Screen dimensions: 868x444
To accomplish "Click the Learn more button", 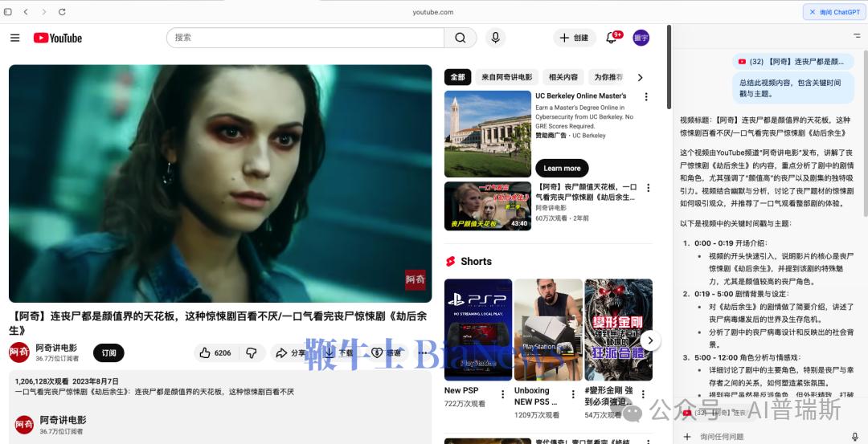I will pos(562,168).
